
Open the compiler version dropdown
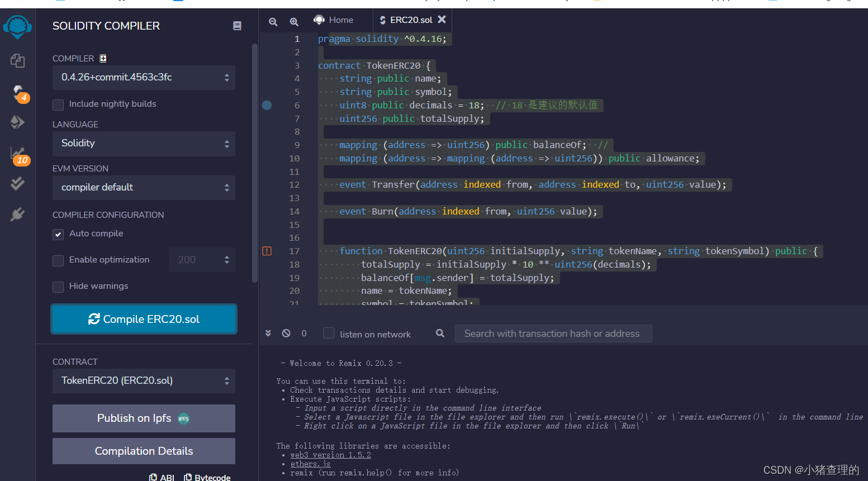144,78
